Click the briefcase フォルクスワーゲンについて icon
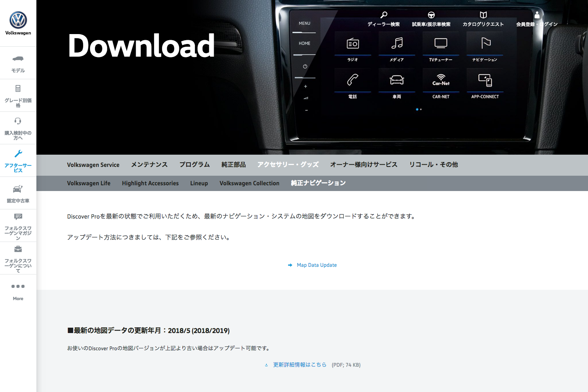Viewport: 588px width, 392px height. [x=18, y=249]
